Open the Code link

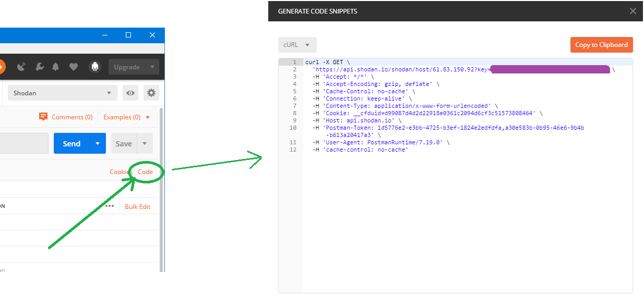pos(145,171)
